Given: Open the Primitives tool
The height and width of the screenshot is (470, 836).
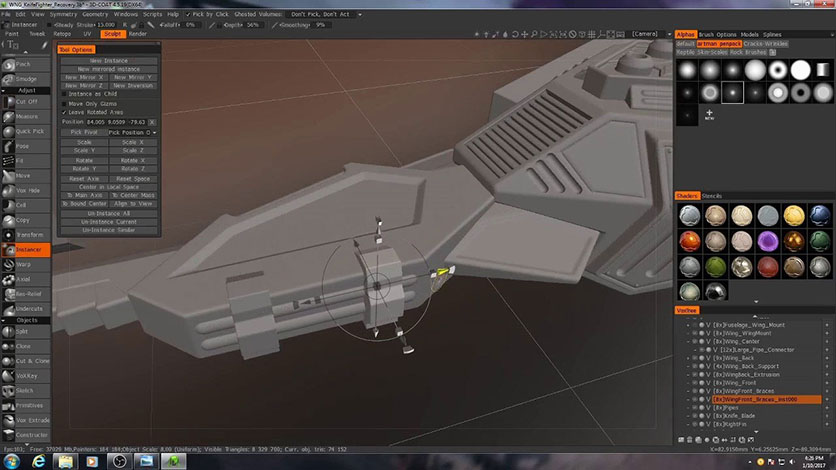Looking at the screenshot, I should coord(26,406).
